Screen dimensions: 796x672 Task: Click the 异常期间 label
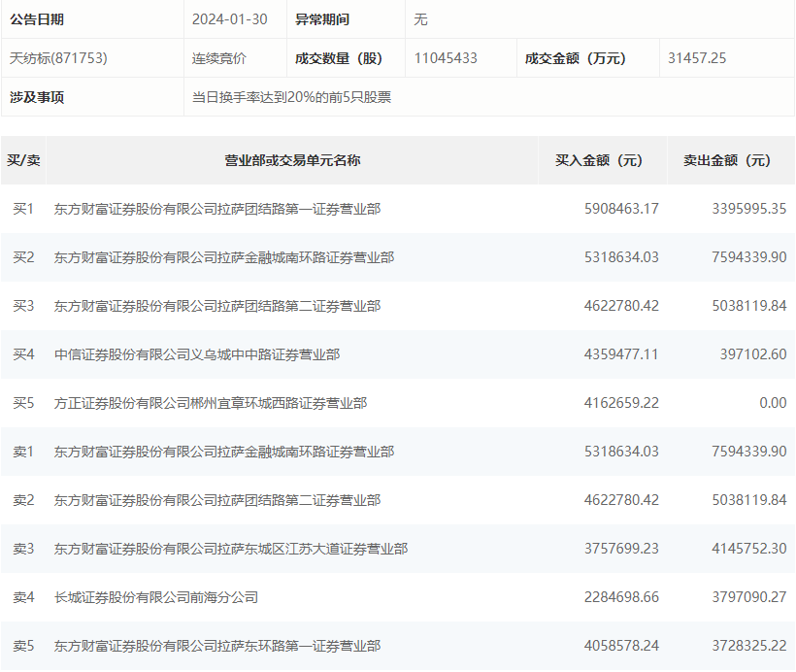[322, 19]
